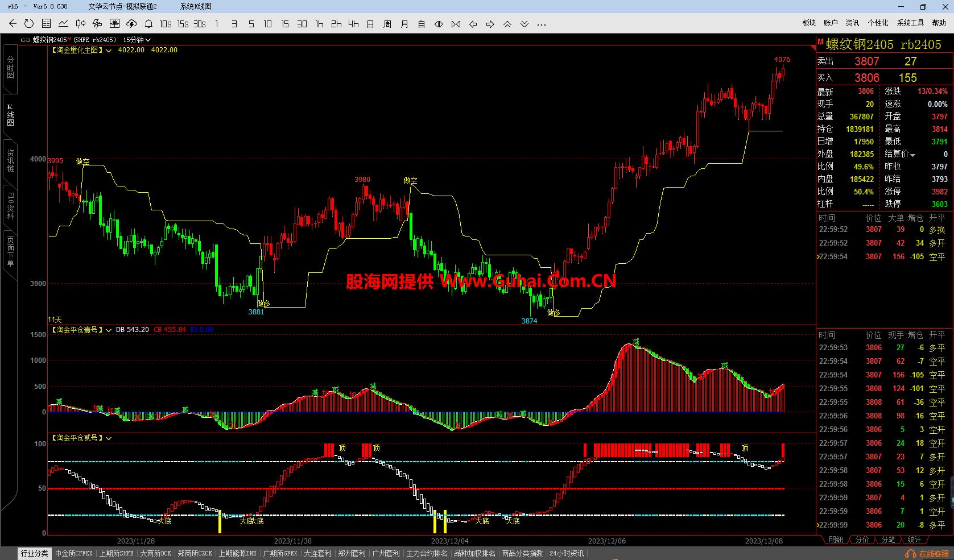Open the 15分钟 period dropdown
Viewport: 954px width, 560px height.
coord(137,40)
